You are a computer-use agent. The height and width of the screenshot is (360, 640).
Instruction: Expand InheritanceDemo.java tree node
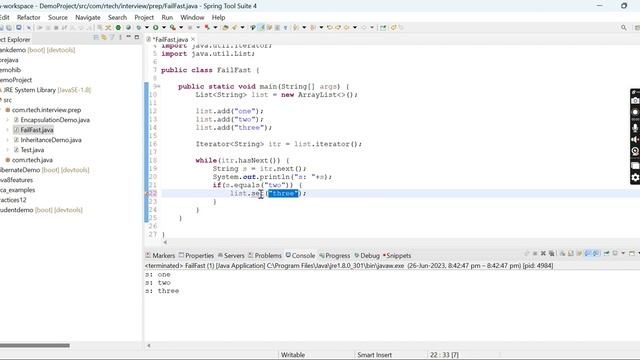point(7,140)
